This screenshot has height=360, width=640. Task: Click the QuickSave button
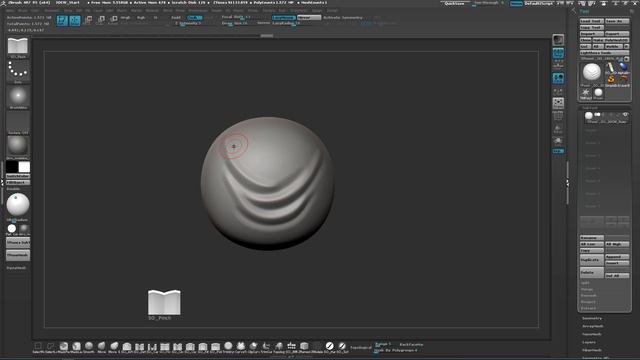[454, 3]
